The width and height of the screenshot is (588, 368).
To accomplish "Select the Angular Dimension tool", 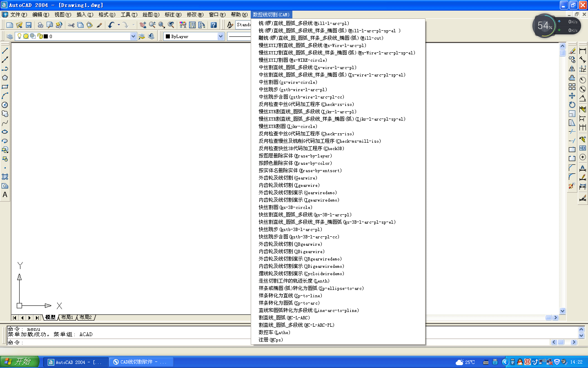I will 583,98.
